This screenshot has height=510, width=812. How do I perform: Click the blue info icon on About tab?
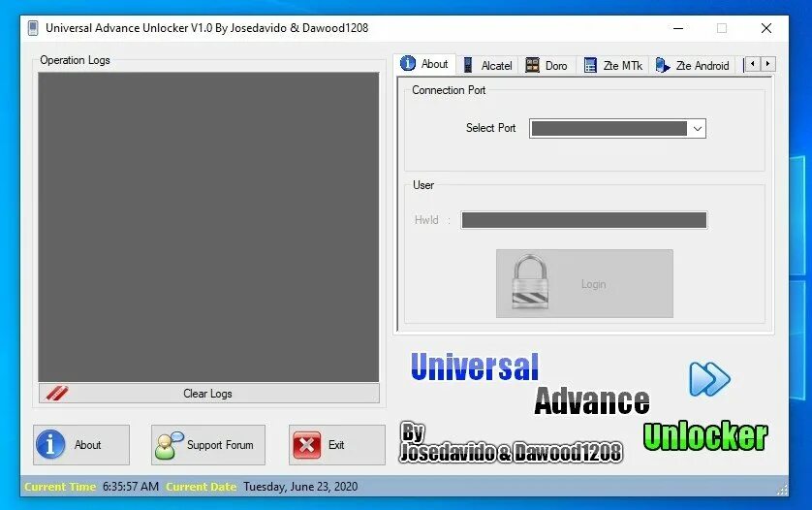(408, 63)
